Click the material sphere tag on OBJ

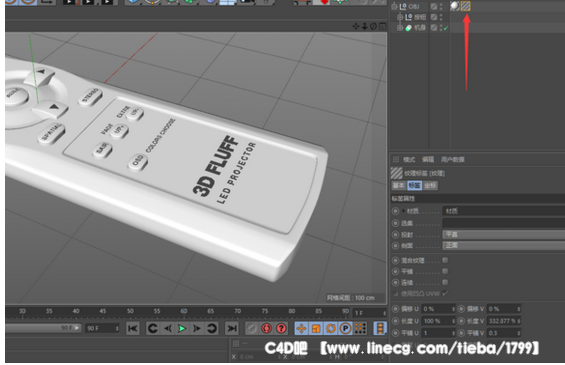[455, 6]
